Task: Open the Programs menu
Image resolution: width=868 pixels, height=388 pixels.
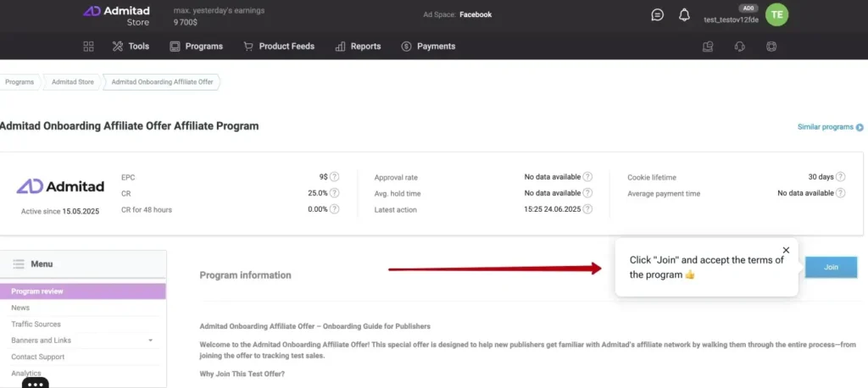Action: [x=196, y=47]
